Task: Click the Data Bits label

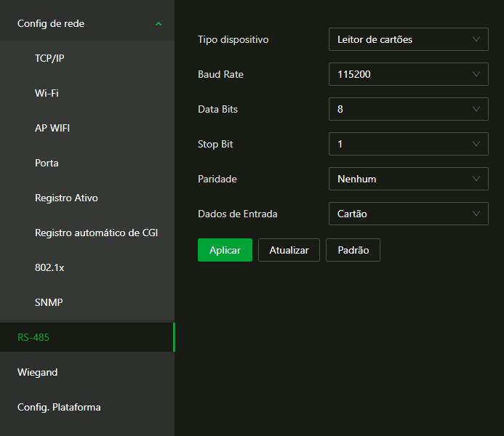Action: tap(218, 109)
